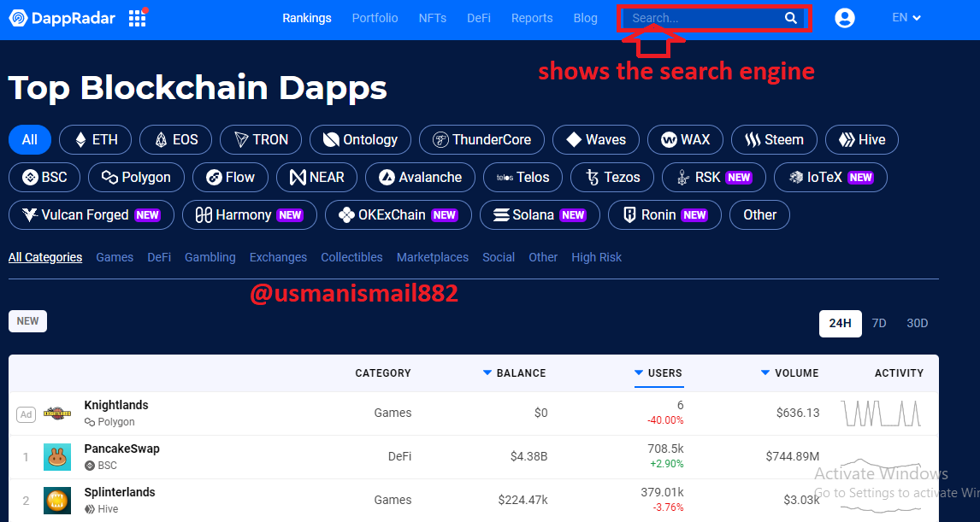Image resolution: width=980 pixels, height=522 pixels.
Task: Switch to the Social category tab
Action: (499, 257)
